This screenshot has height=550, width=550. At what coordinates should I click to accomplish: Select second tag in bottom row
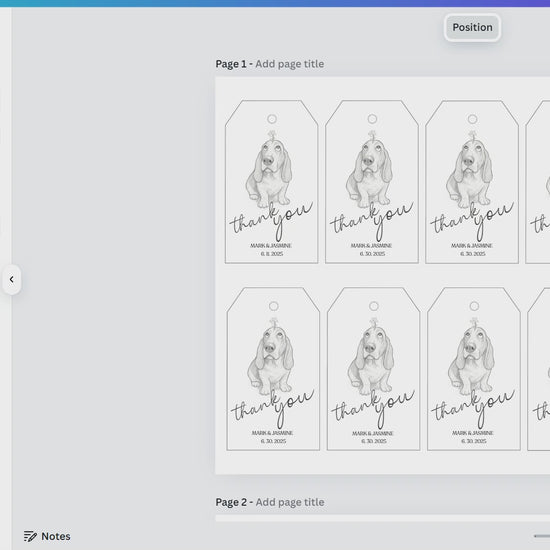[374, 369]
